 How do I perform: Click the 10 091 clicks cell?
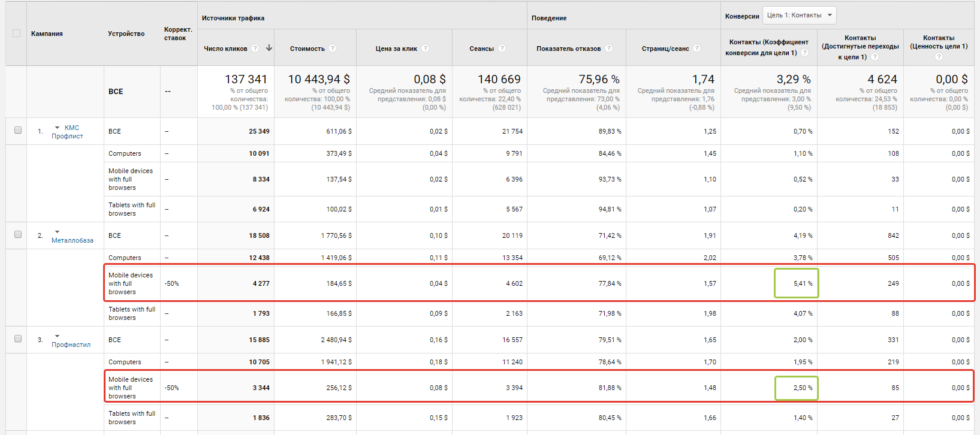tap(259, 153)
